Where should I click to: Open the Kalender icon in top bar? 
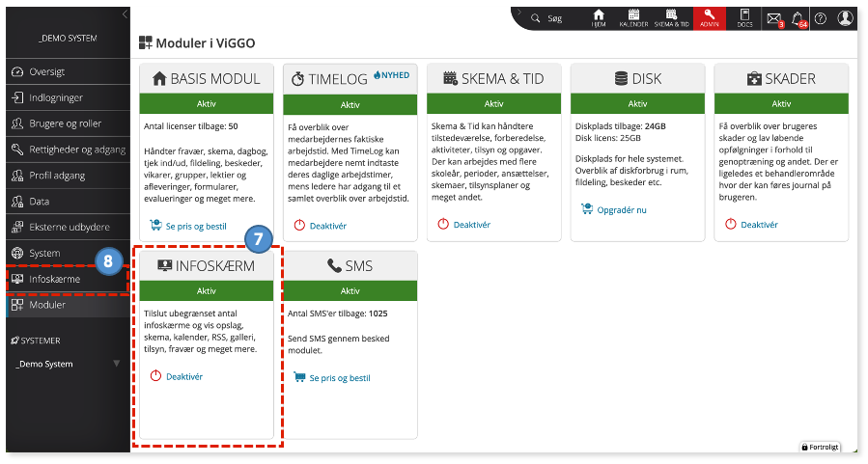tap(633, 18)
